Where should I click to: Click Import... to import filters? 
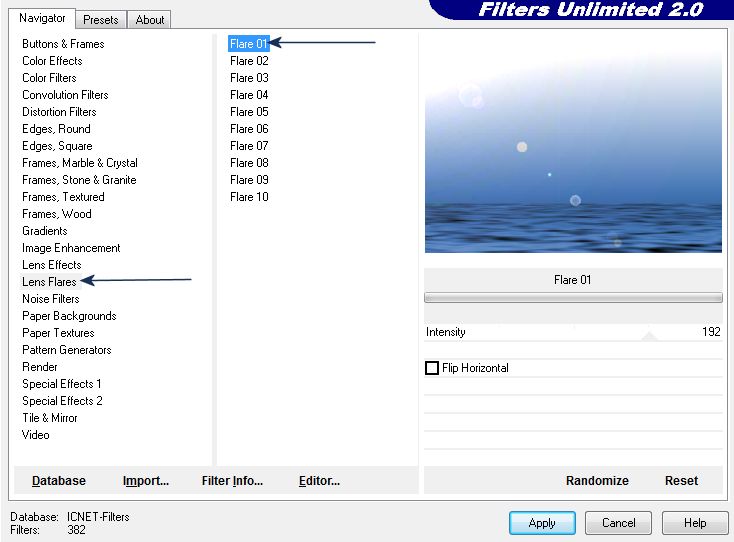coord(146,481)
